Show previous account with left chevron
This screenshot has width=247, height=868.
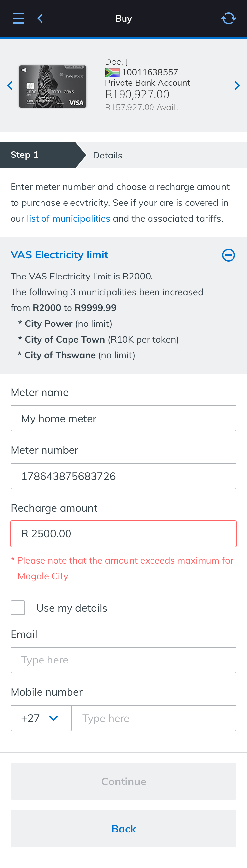coord(10,85)
